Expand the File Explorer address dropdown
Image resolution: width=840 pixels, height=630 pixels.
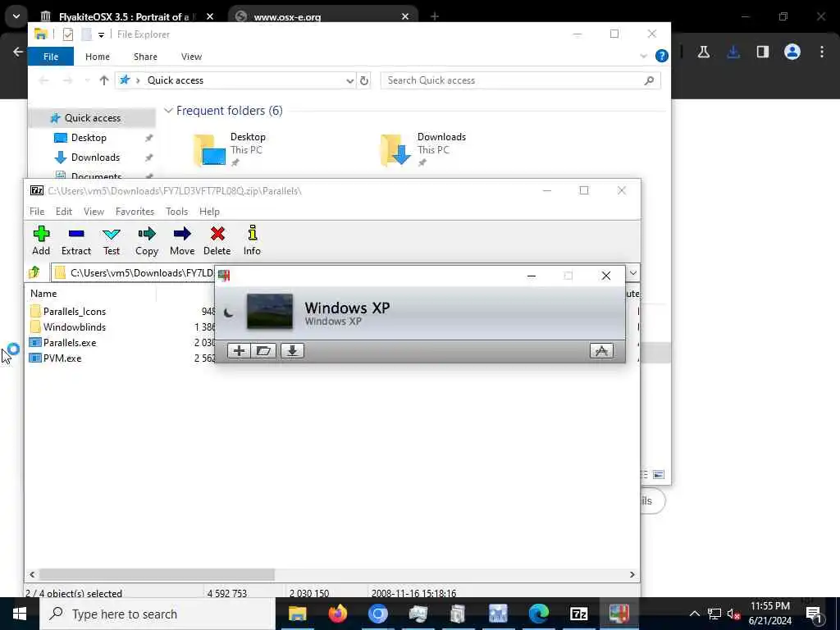349,80
